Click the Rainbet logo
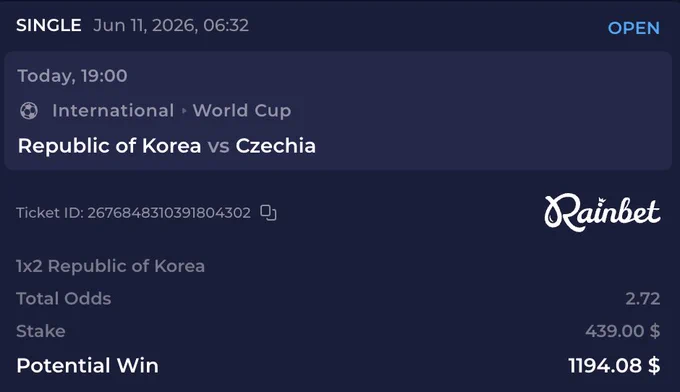This screenshot has height=392, width=680. 602,212
